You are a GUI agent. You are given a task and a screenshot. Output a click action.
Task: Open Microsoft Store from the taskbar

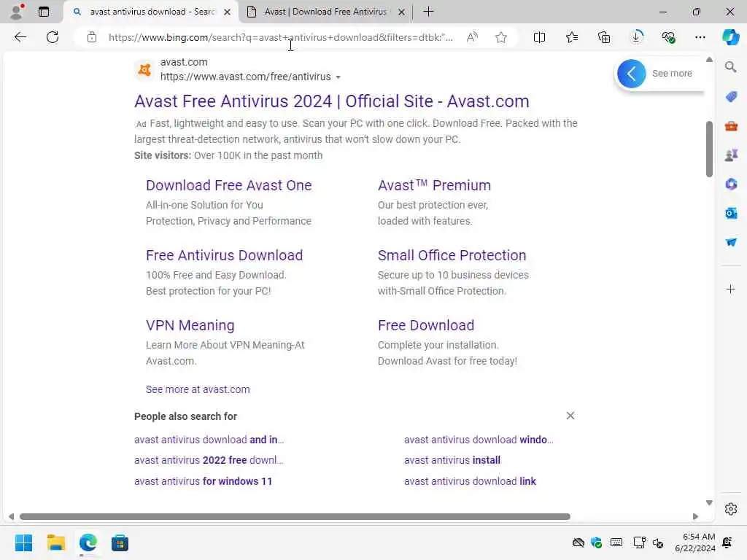[120, 542]
